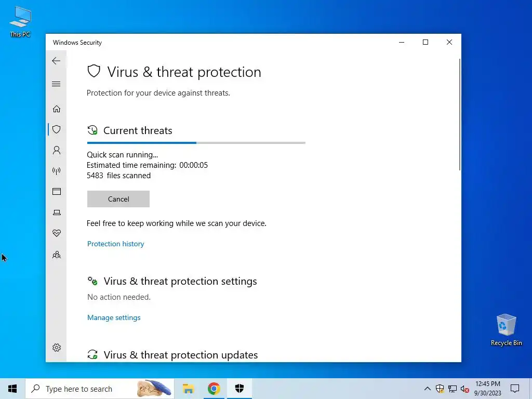Click the Virus & threat protection settings heading

pyautogui.click(x=180, y=281)
